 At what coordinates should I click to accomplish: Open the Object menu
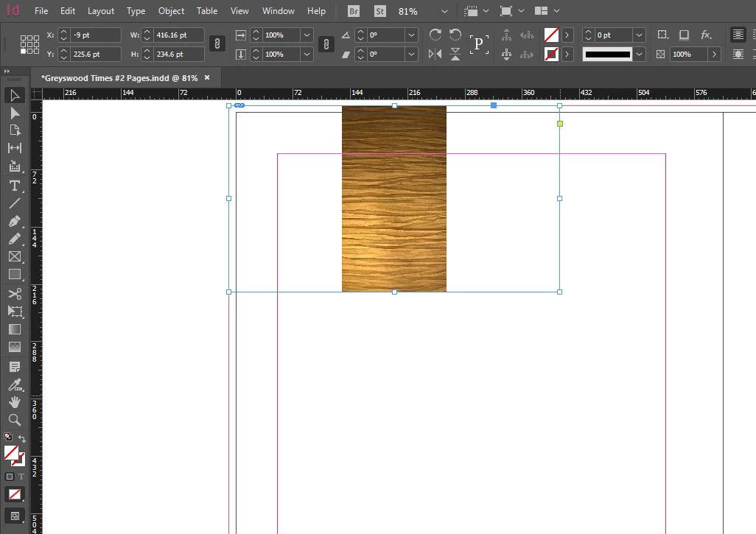[x=171, y=10]
